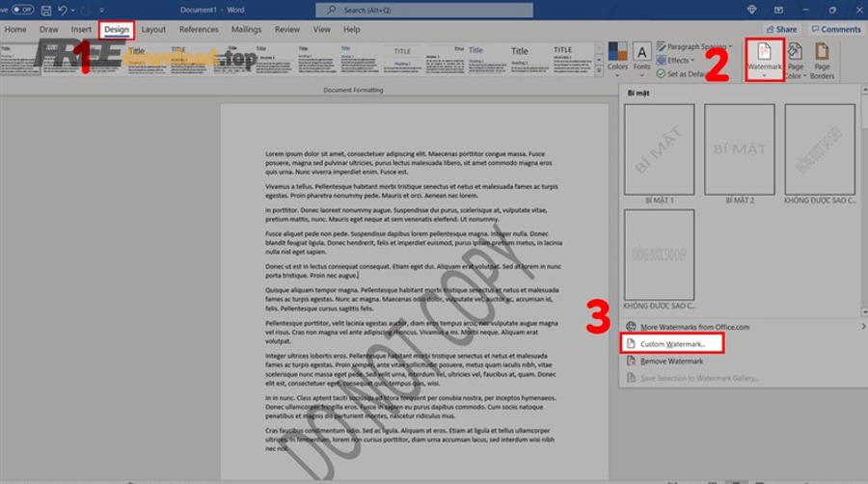Viewport: 868px width, 484px height.
Task: Open the Layout tab
Action: (x=153, y=29)
